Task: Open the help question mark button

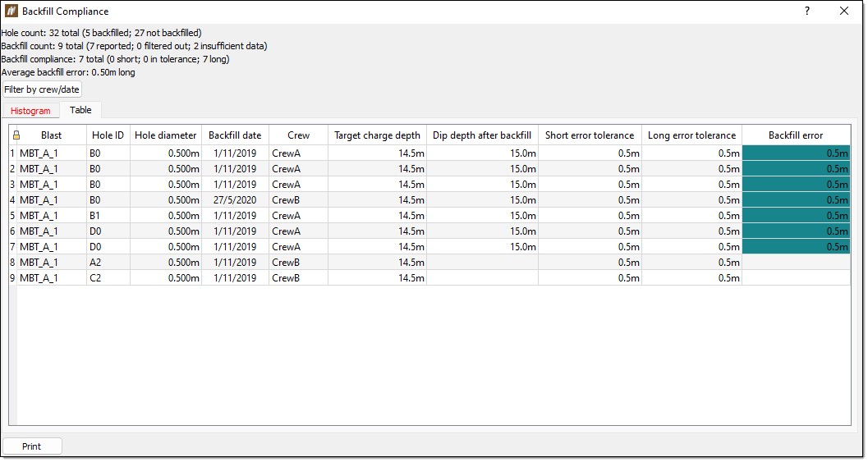Action: pos(807,11)
